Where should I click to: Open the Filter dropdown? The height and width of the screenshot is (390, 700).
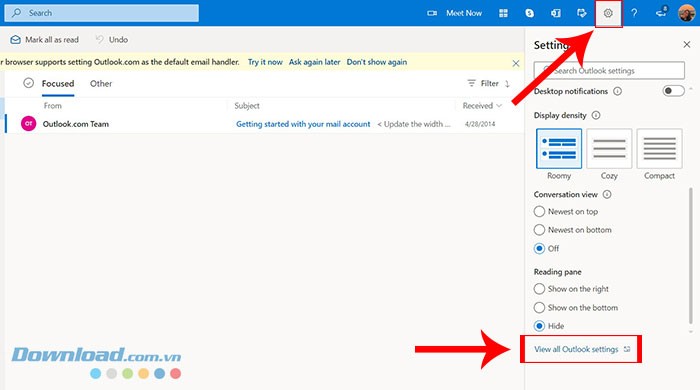click(x=483, y=83)
